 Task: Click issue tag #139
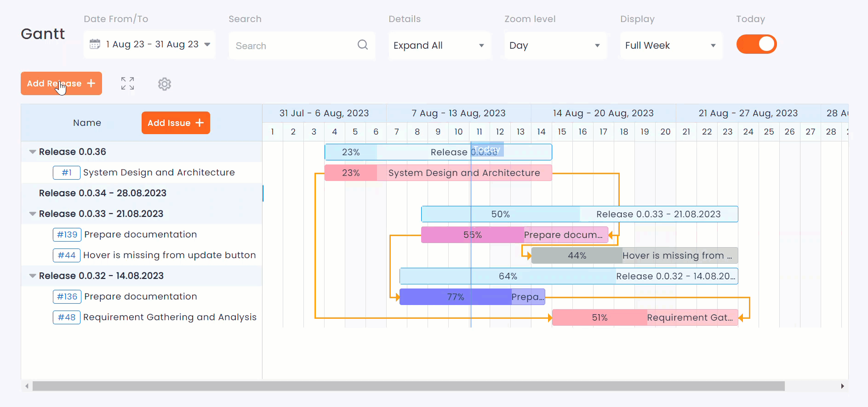pos(67,235)
